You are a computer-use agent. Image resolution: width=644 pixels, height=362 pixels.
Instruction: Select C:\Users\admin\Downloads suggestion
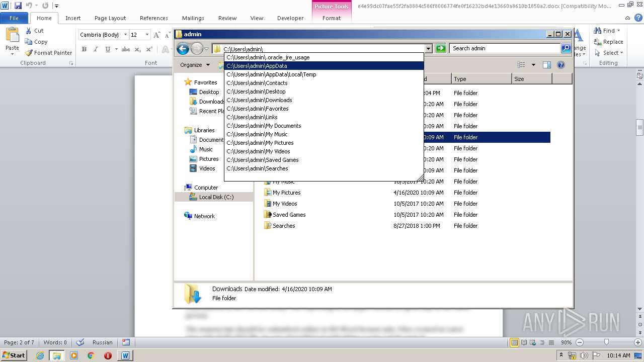[324, 100]
